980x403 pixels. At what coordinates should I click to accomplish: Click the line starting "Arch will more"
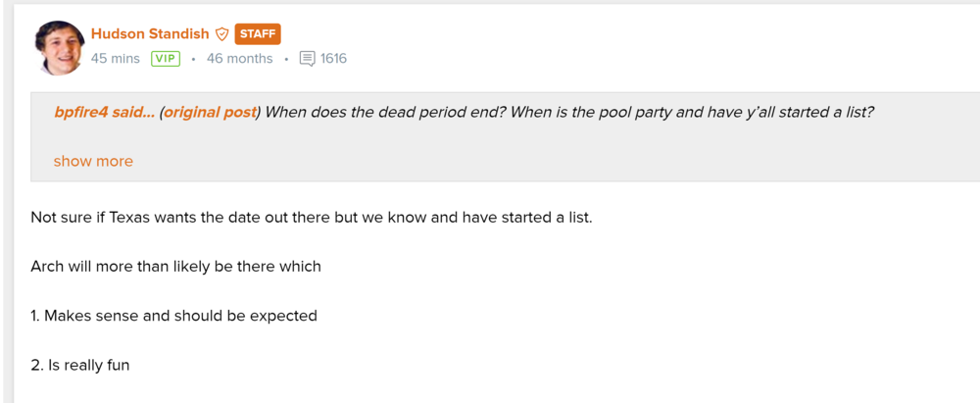click(175, 266)
